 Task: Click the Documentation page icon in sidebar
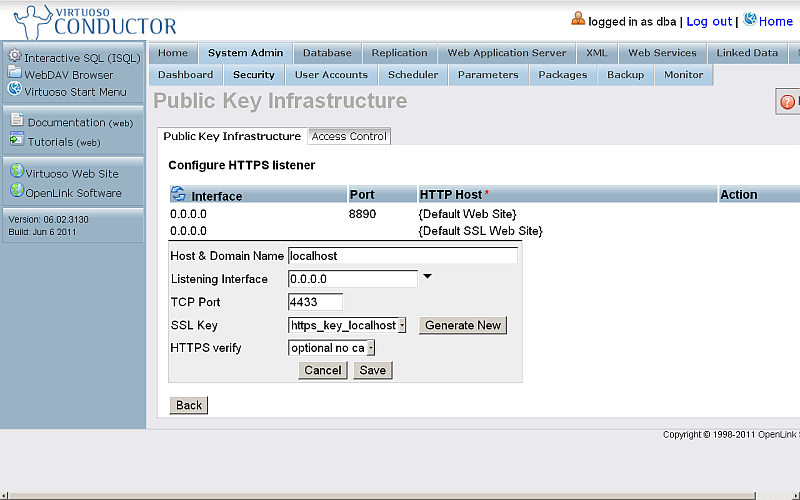tap(17, 122)
